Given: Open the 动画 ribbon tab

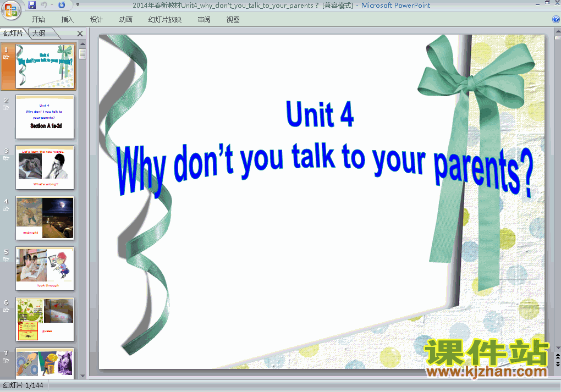Looking at the screenshot, I should [125, 20].
